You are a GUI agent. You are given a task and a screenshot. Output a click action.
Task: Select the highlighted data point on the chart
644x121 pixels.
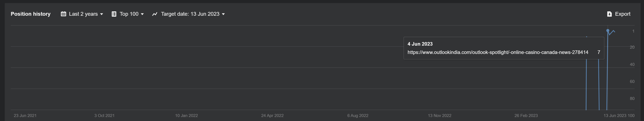point(608,30)
